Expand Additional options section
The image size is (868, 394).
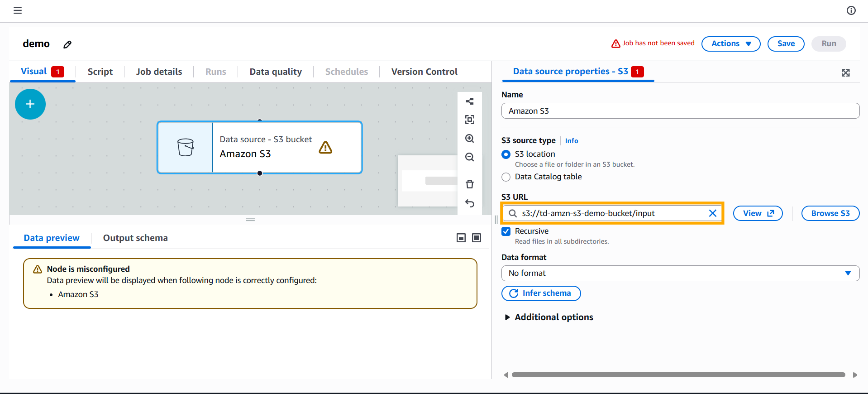(x=549, y=317)
